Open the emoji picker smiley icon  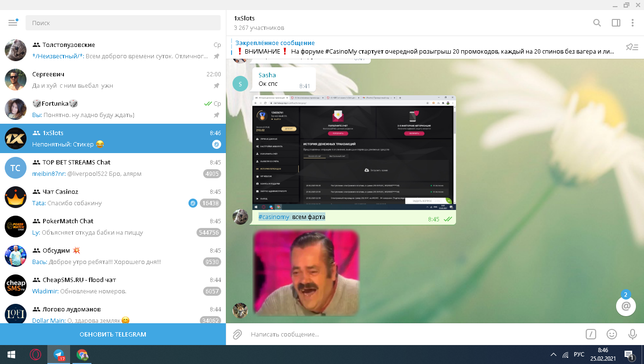(612, 334)
